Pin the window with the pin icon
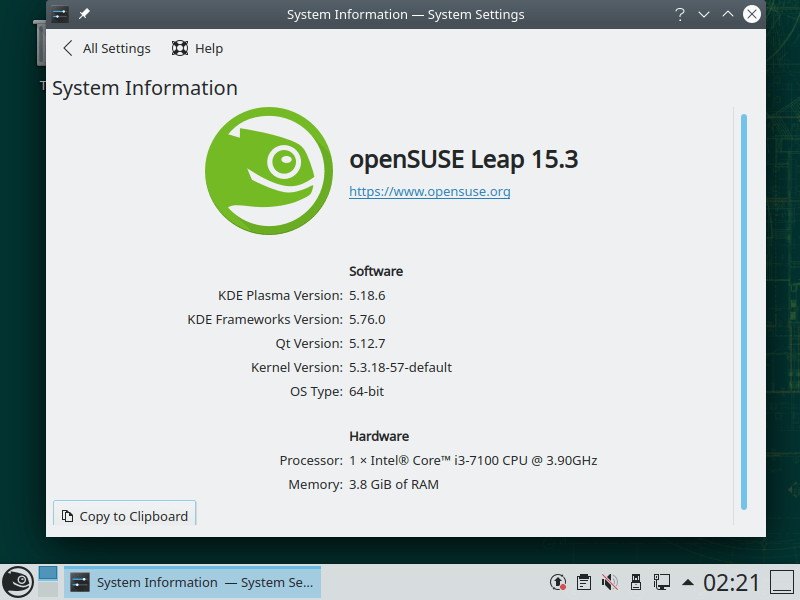Viewport: 800px width, 600px height. (84, 14)
